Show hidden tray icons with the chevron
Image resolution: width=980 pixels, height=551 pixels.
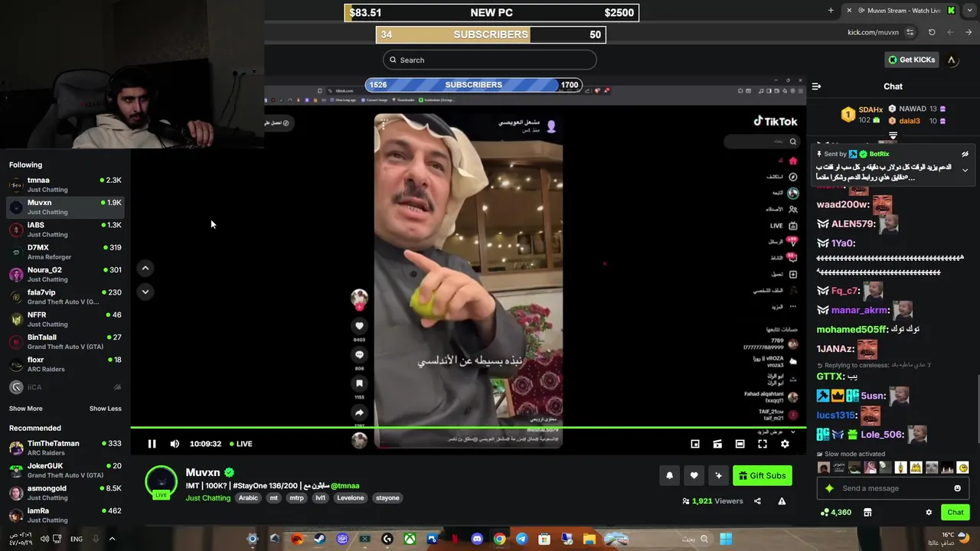(112, 539)
